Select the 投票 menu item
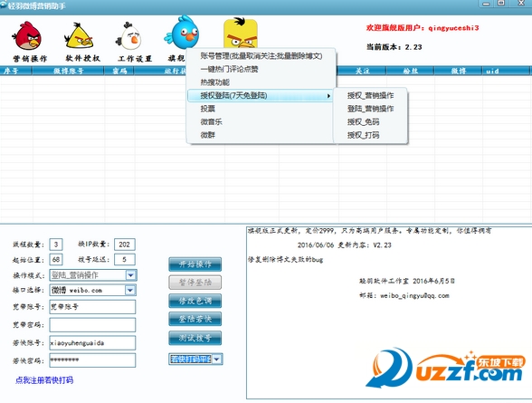Image resolution: width=532 pixels, height=403 pixels. click(261, 109)
